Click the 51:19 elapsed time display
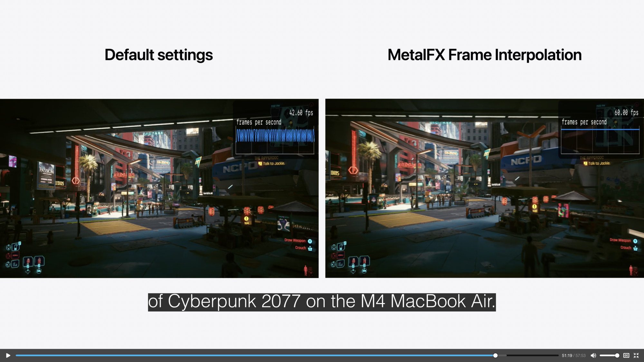 567,356
